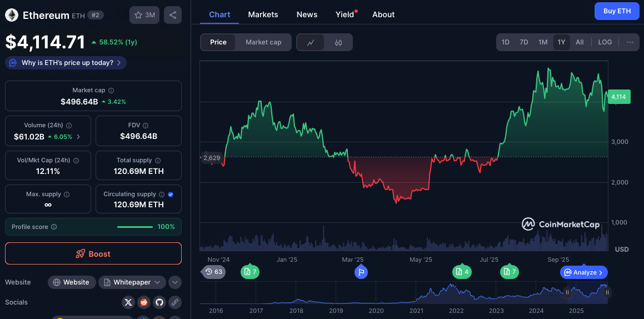Click the Buy ETH button
The height and width of the screenshot is (319, 644).
pyautogui.click(x=617, y=11)
